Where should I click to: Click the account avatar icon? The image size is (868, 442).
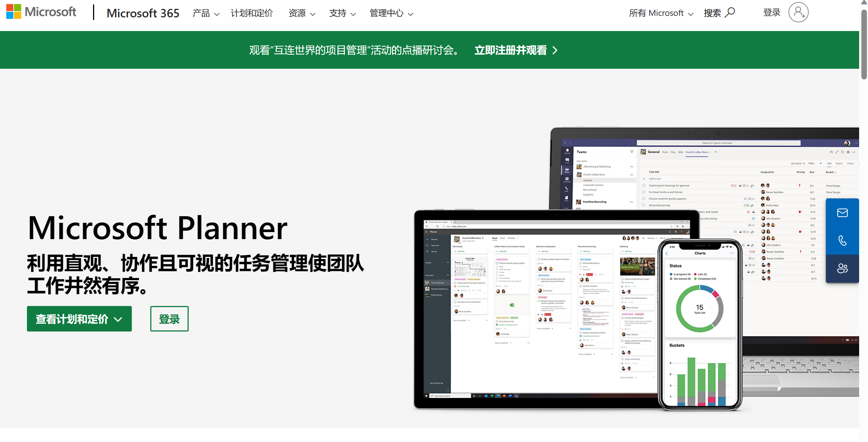(x=798, y=13)
